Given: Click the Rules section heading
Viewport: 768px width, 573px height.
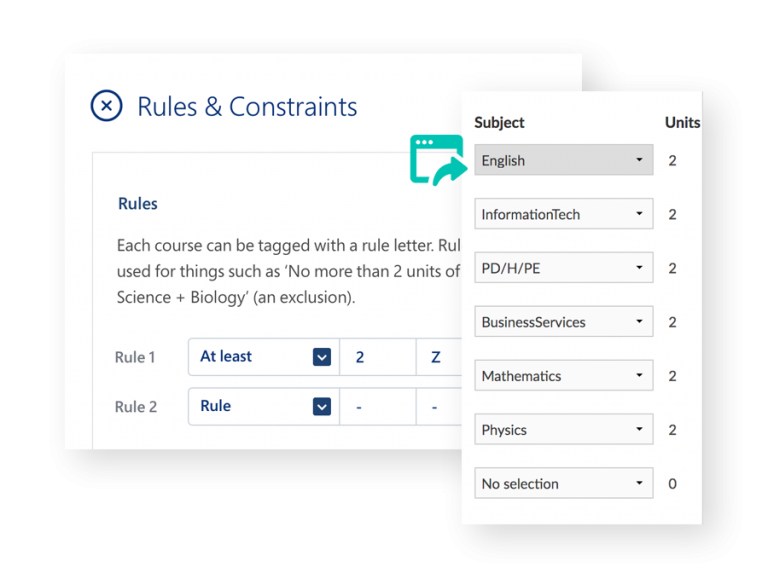Looking at the screenshot, I should (x=138, y=204).
